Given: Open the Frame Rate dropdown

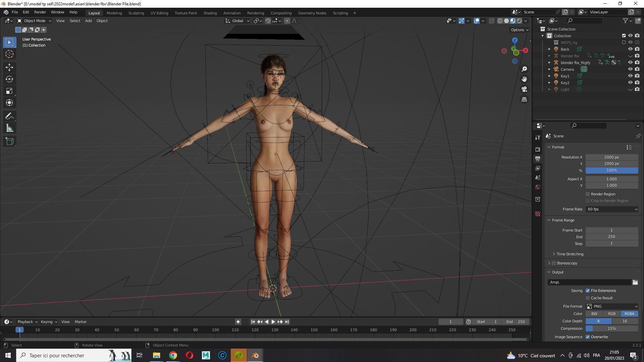Looking at the screenshot, I should (612, 209).
